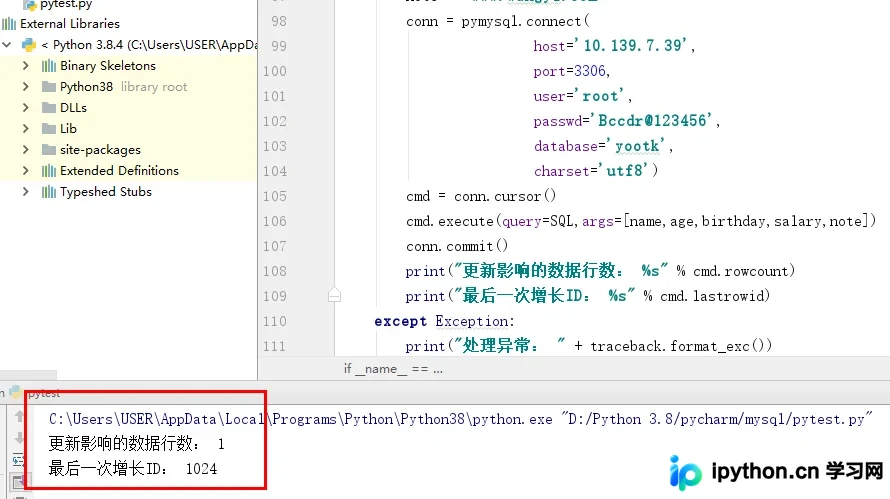Viewport: 890px width, 499px height.
Task: Expand the Extended Definitions node
Action: tap(26, 171)
